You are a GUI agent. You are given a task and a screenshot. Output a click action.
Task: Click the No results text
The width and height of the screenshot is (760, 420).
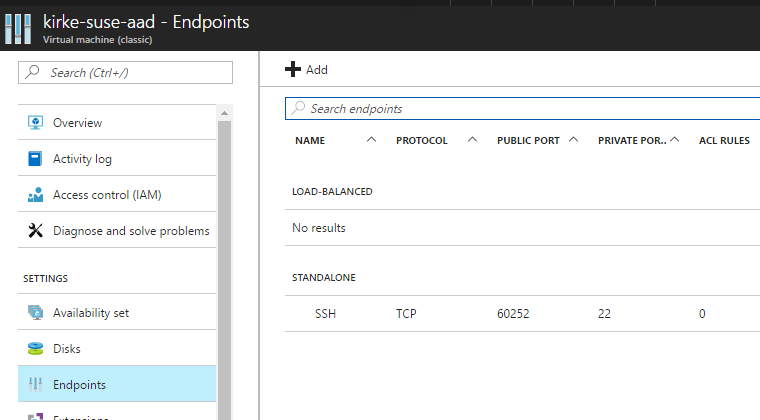click(319, 228)
